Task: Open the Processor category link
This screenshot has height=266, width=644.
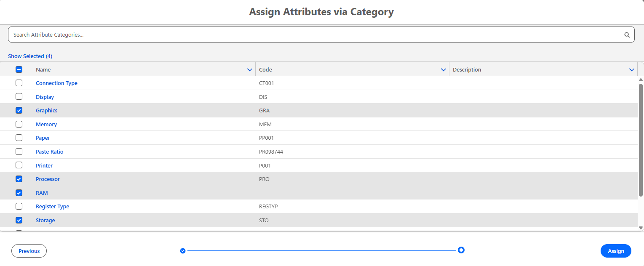Action: point(48,179)
